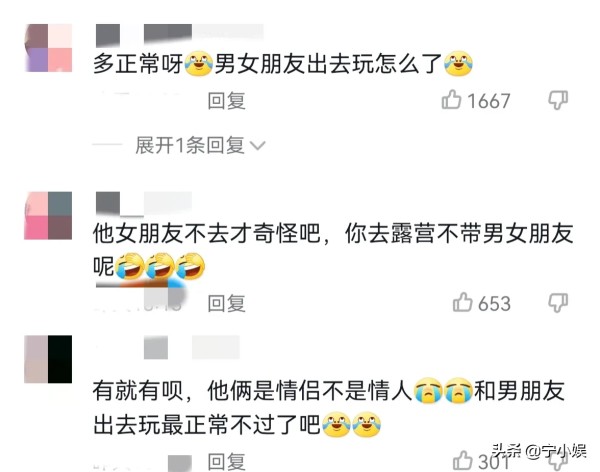Open the second commenter's blurred username

144,203
